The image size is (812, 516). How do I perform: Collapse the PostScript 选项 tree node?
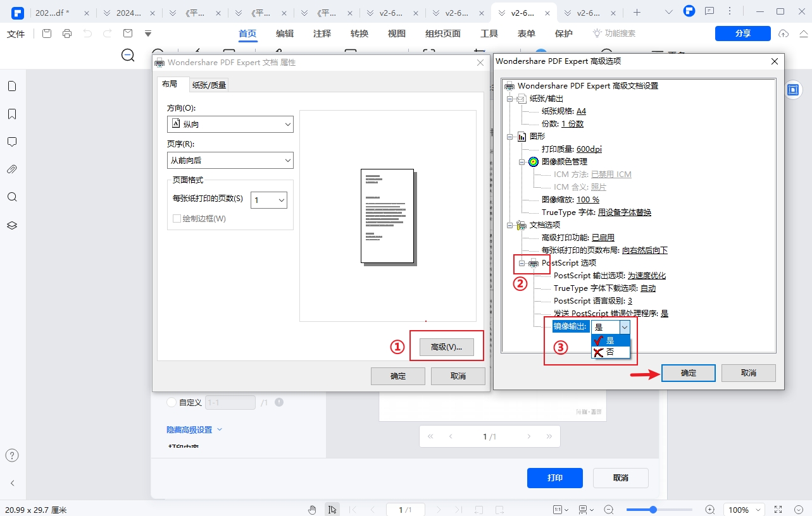click(522, 263)
